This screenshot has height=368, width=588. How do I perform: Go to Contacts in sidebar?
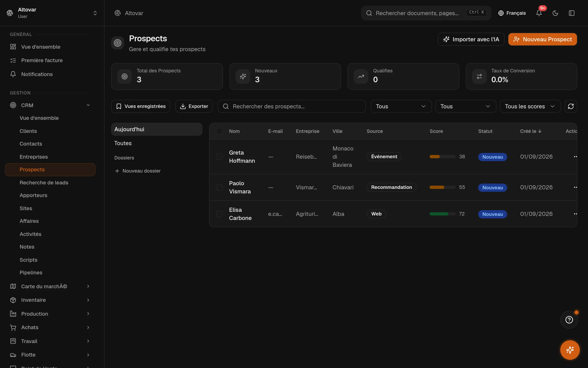[31, 144]
